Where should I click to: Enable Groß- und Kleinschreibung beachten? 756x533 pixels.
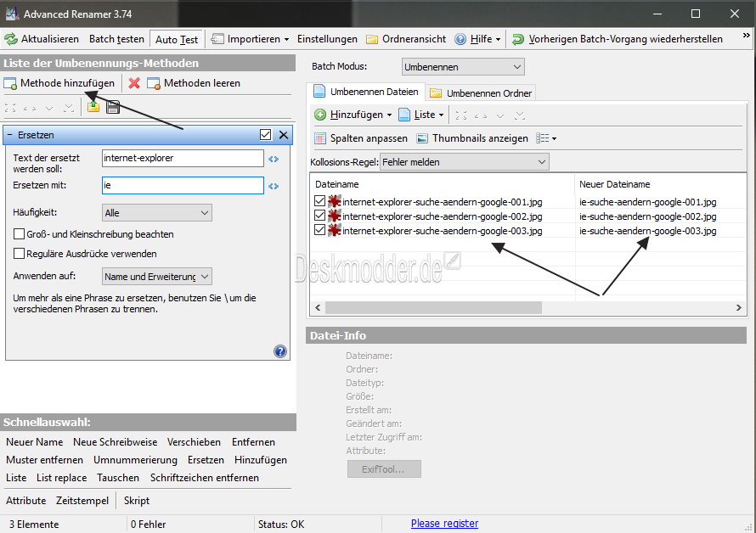[19, 234]
